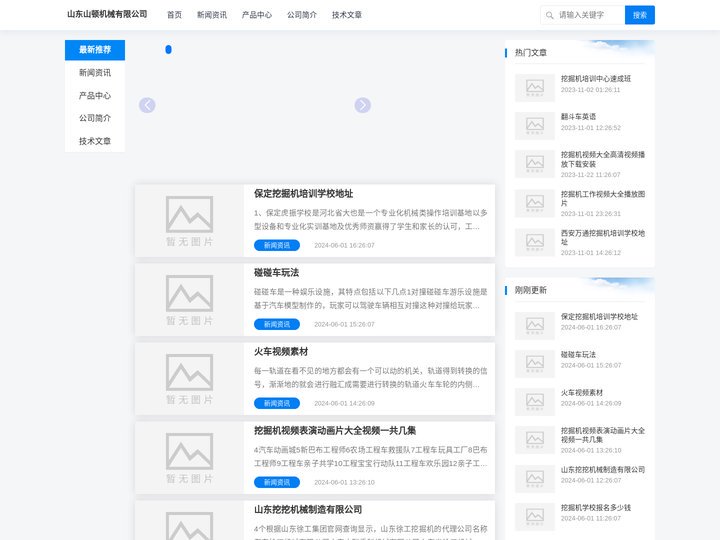Viewport: 720px width, 540px height.
Task: Click the search magnifier icon
Action: 549,15
